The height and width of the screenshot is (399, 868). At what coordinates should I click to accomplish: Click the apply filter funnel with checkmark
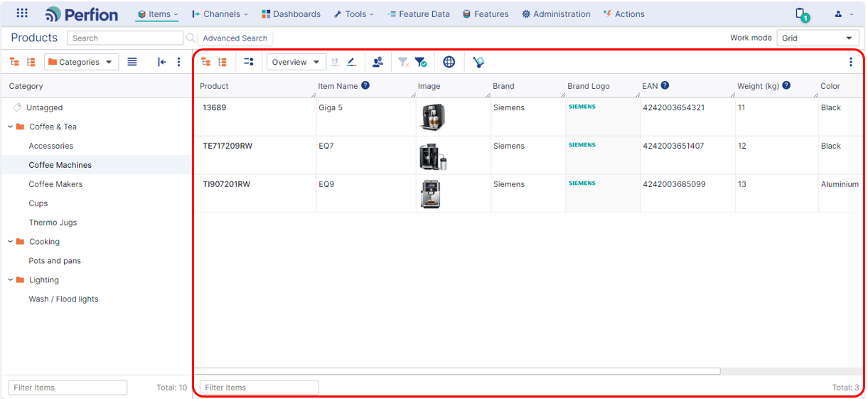pos(421,62)
